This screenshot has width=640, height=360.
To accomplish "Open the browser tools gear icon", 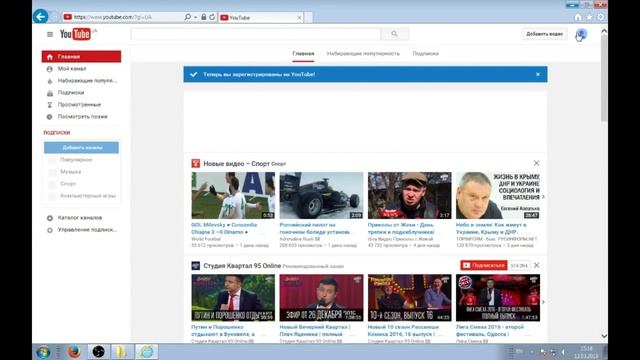I will (x=600, y=17).
